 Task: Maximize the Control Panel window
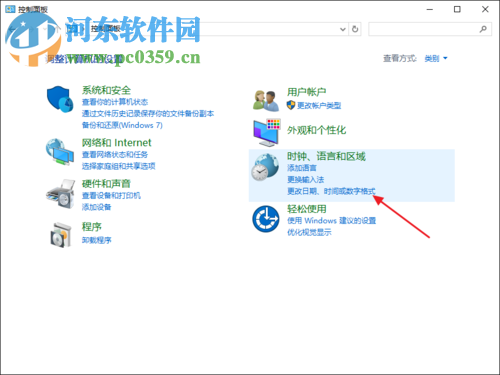(x=457, y=9)
